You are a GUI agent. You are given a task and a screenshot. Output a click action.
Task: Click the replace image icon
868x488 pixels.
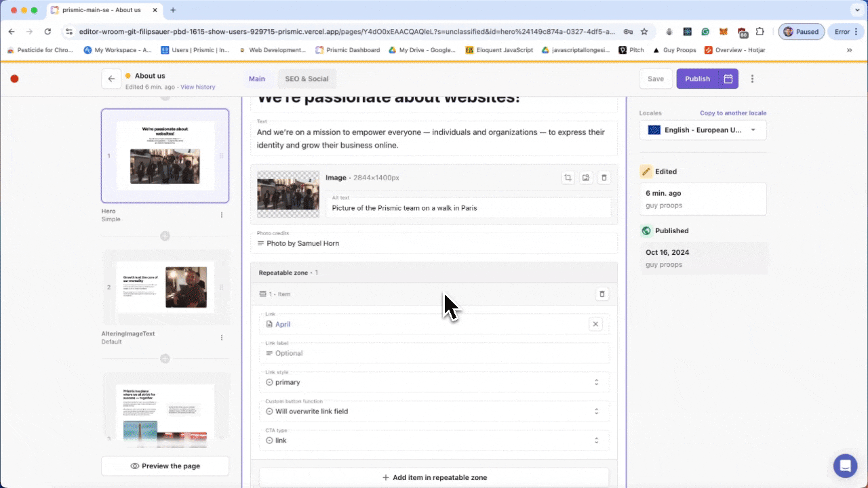coord(586,178)
